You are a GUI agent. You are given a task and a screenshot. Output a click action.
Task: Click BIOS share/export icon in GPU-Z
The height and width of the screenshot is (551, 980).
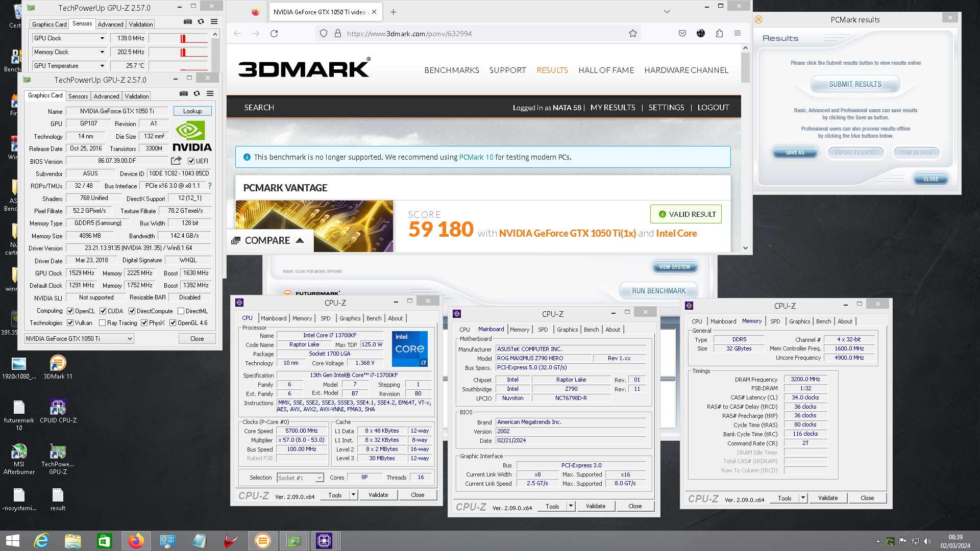pos(176,161)
